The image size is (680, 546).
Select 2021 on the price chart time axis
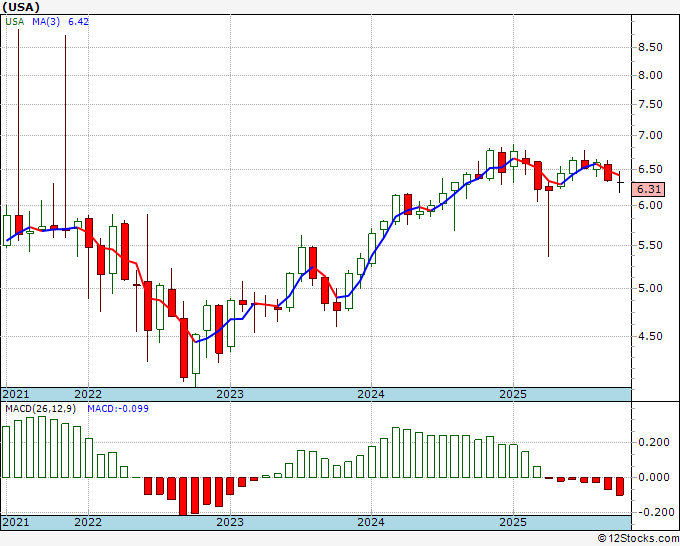pyautogui.click(x=16, y=394)
